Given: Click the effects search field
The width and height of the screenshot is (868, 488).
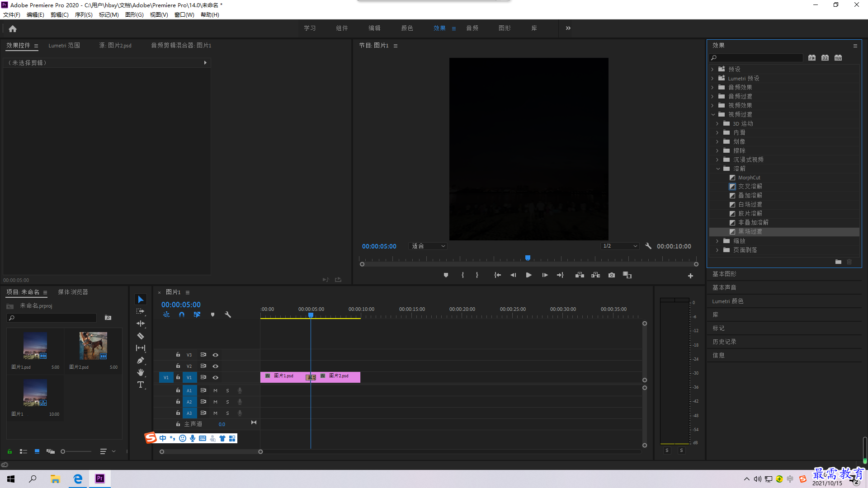Looking at the screenshot, I should click(x=756, y=58).
